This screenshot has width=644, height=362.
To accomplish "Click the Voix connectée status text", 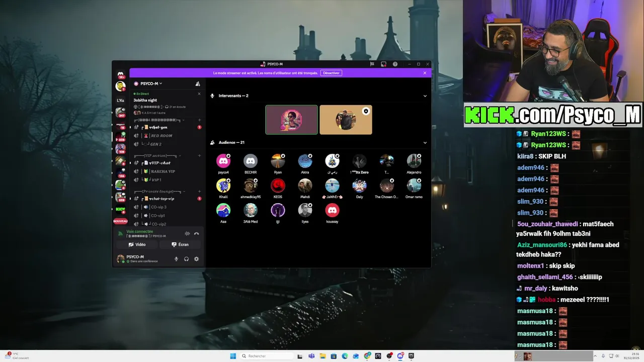I will 139,231.
